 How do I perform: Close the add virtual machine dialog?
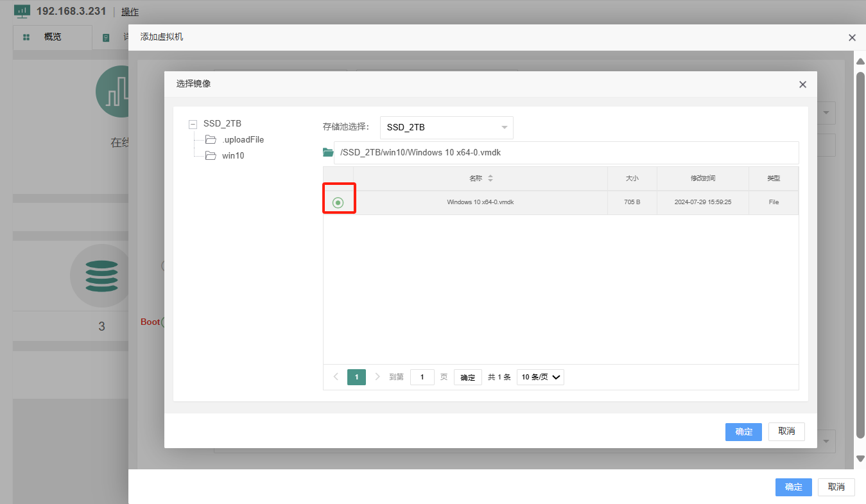coord(852,38)
